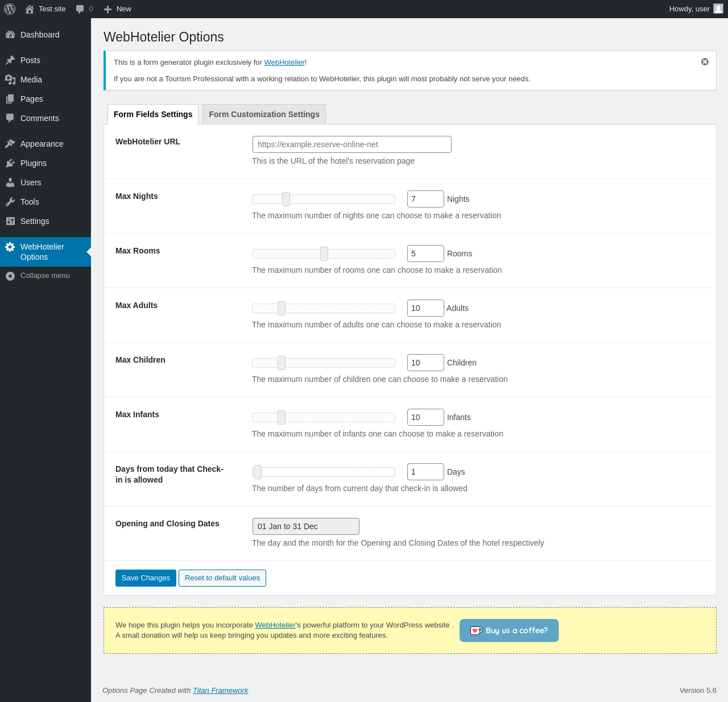Switch to Form Customization Settings tab
Image resolution: width=728 pixels, height=702 pixels.
264,114
